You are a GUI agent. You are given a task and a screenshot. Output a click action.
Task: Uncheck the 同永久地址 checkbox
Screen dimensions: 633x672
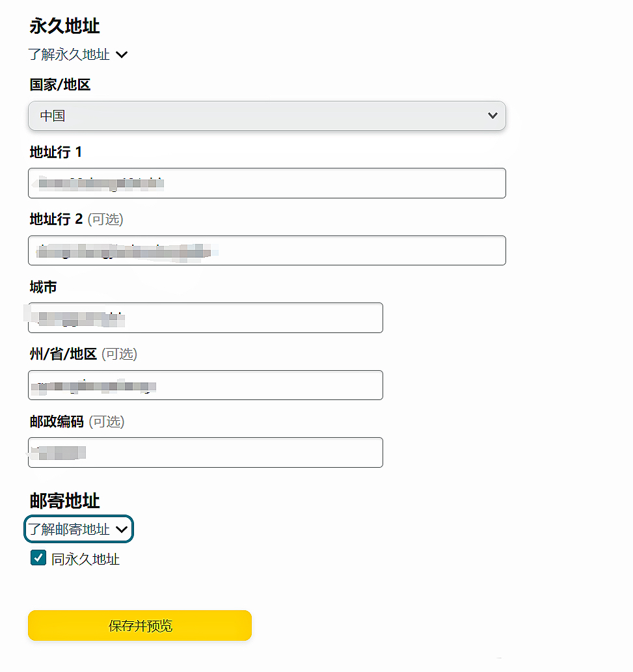coord(38,558)
